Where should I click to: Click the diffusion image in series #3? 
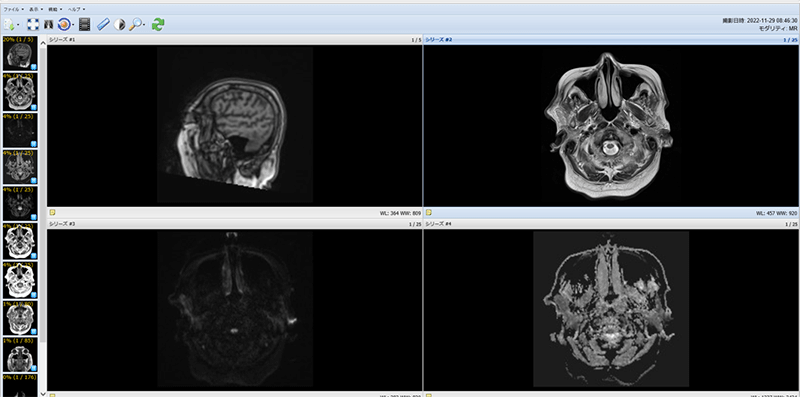pyautogui.click(x=235, y=309)
